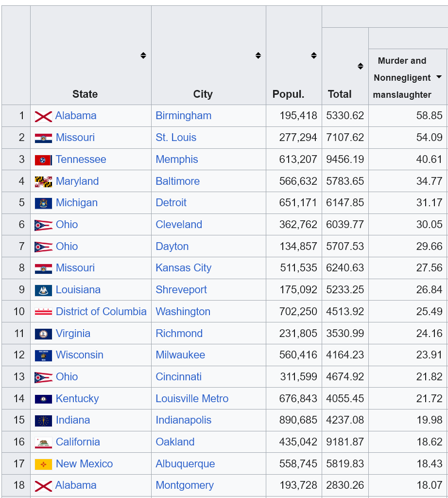Sort table by Total column arrows
Viewport: 448px width, 498px height.
coord(360,66)
